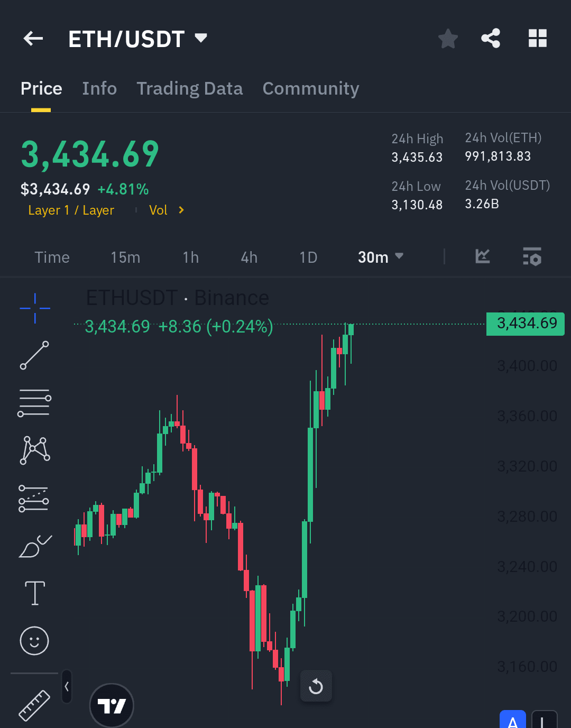This screenshot has width=571, height=728.
Task: Choose the XABCD pattern tool
Action: point(35,450)
